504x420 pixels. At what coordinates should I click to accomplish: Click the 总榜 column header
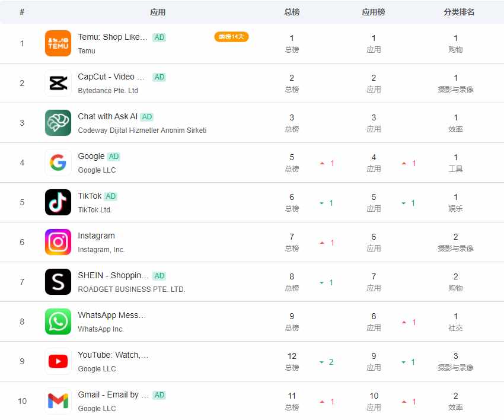click(x=292, y=12)
